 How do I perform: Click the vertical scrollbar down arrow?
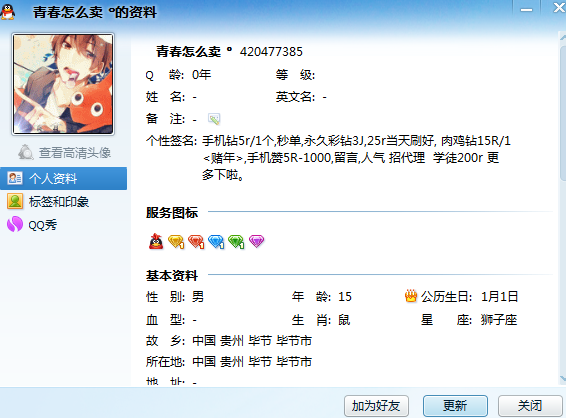pos(563,379)
